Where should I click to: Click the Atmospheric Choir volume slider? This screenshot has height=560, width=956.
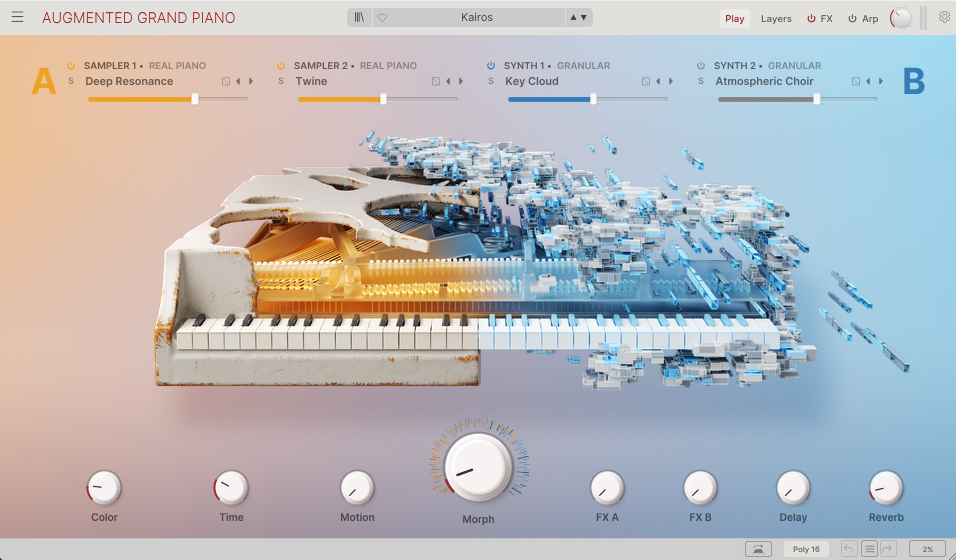pos(797,99)
